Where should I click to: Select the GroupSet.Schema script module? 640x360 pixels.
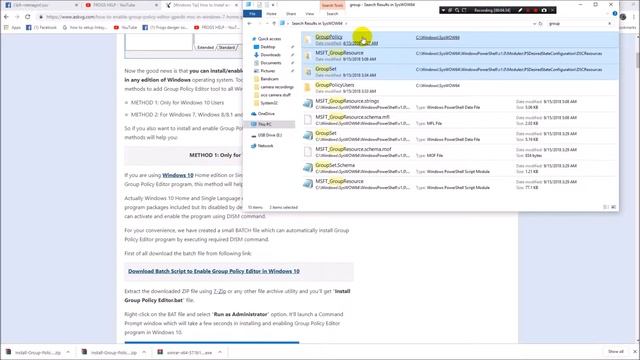(x=460, y=168)
